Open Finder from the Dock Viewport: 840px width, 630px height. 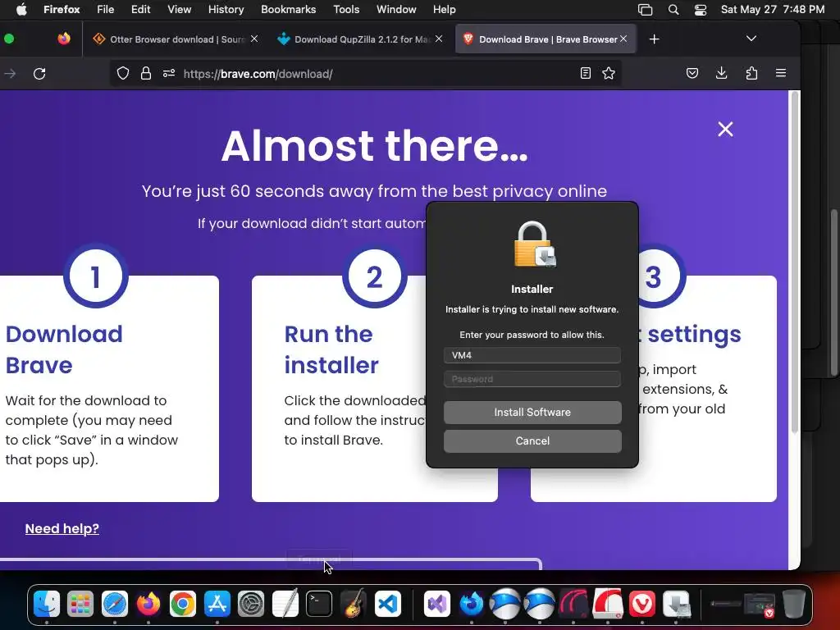(x=47, y=605)
